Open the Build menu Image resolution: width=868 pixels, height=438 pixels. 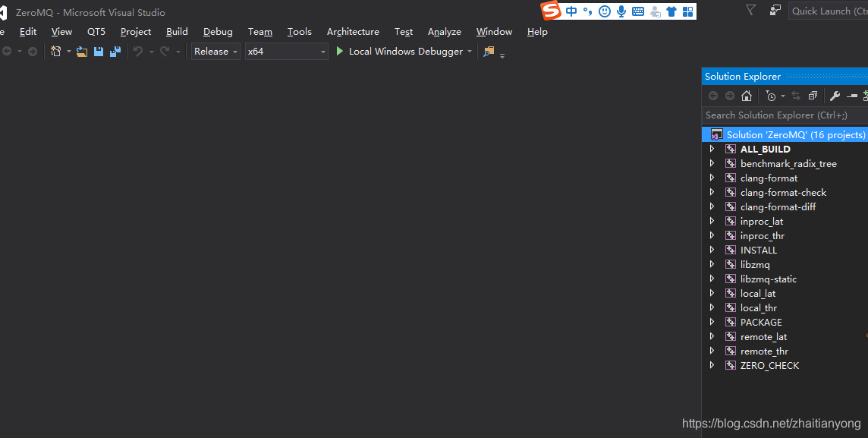[177, 32]
